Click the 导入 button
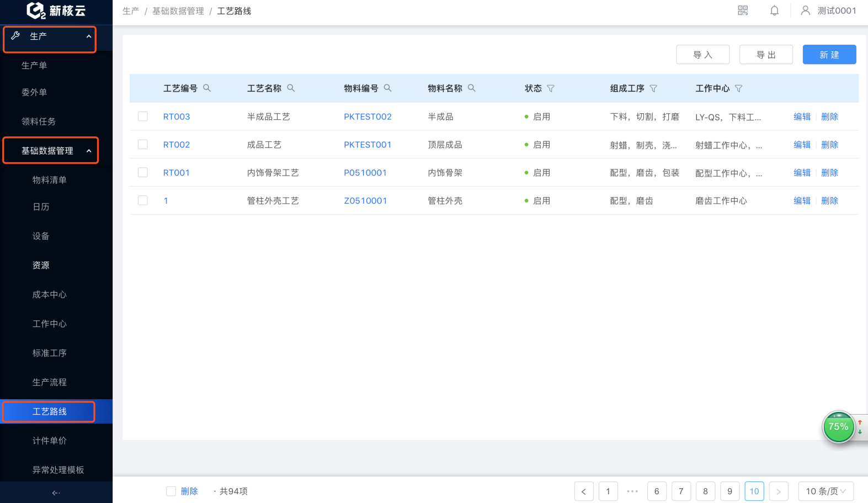This screenshot has height=503, width=868. coord(703,55)
